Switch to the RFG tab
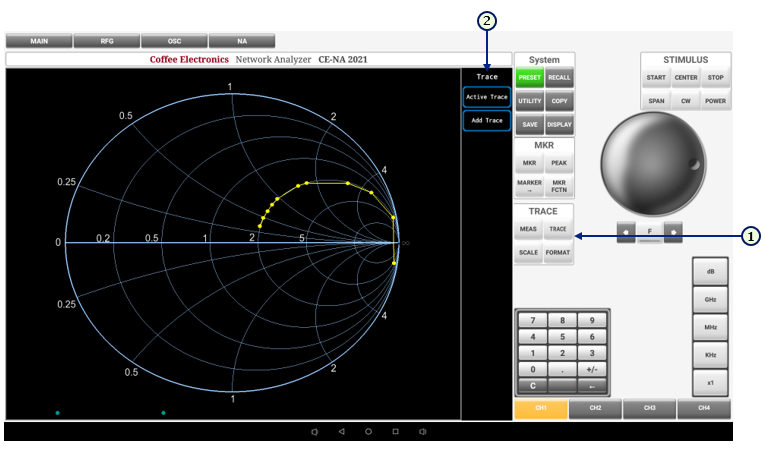Viewport: 769px width, 455px height. 107,41
